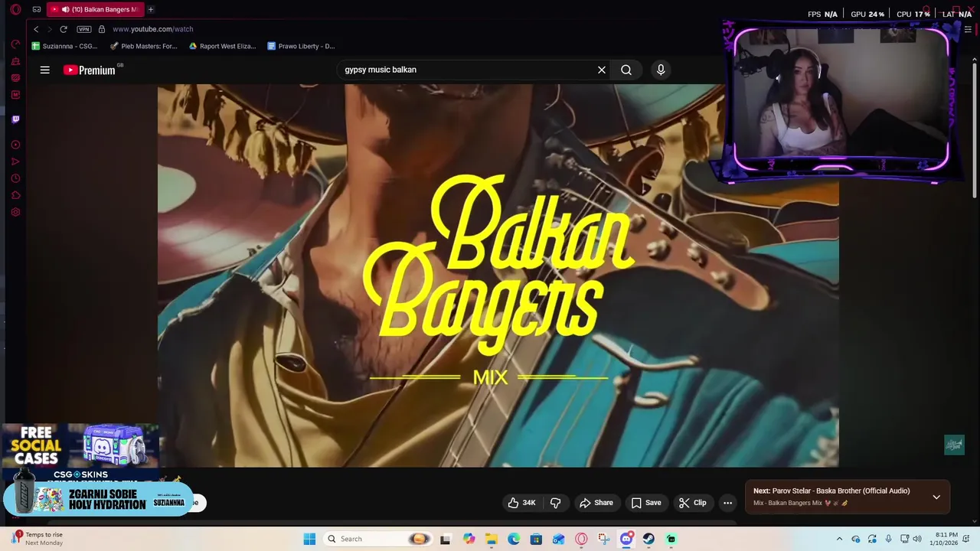Open the Pleb Masters bookmark
This screenshot has height=551, width=980.
144,46
